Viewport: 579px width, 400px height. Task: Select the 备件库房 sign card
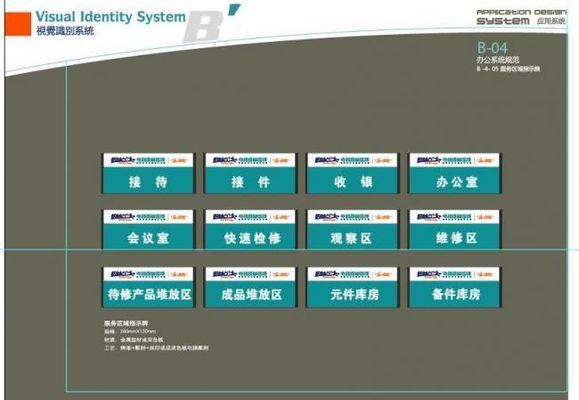click(x=455, y=287)
